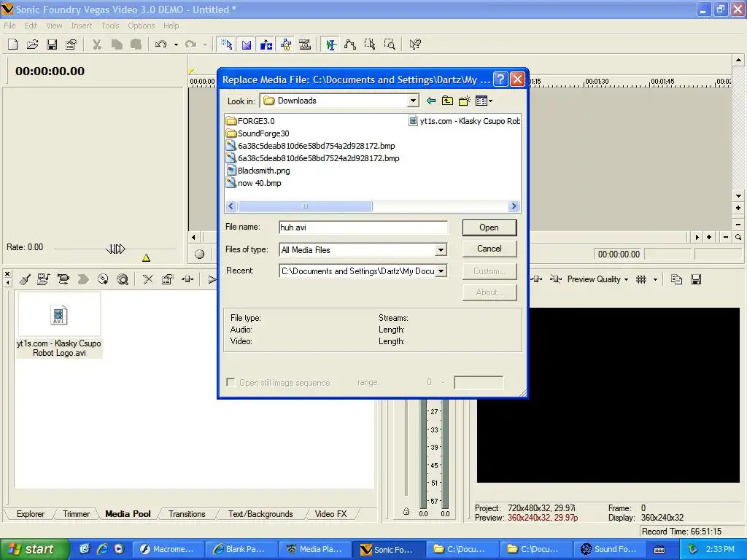Click Media Pool search magnifier icon

coord(123,279)
